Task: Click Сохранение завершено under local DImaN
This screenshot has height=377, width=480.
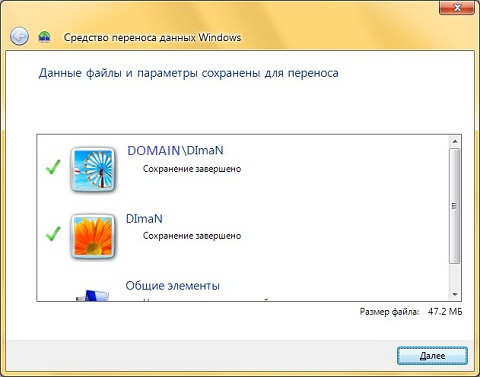Action: (x=192, y=236)
